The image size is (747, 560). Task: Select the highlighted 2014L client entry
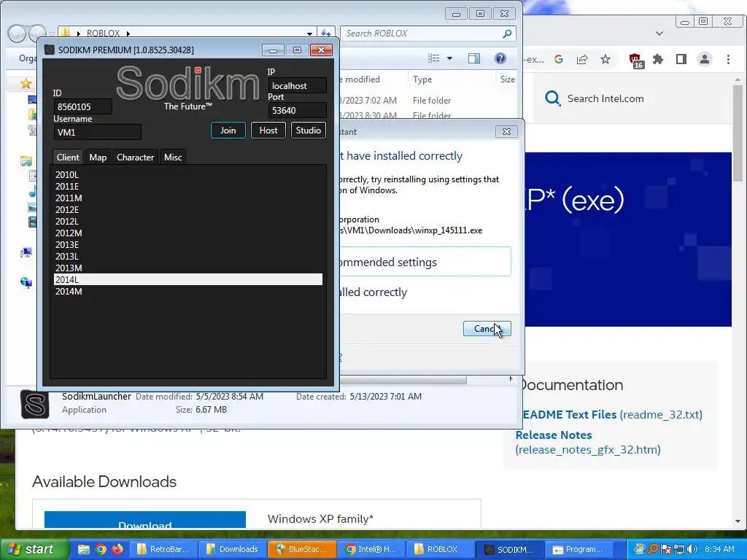click(x=187, y=279)
